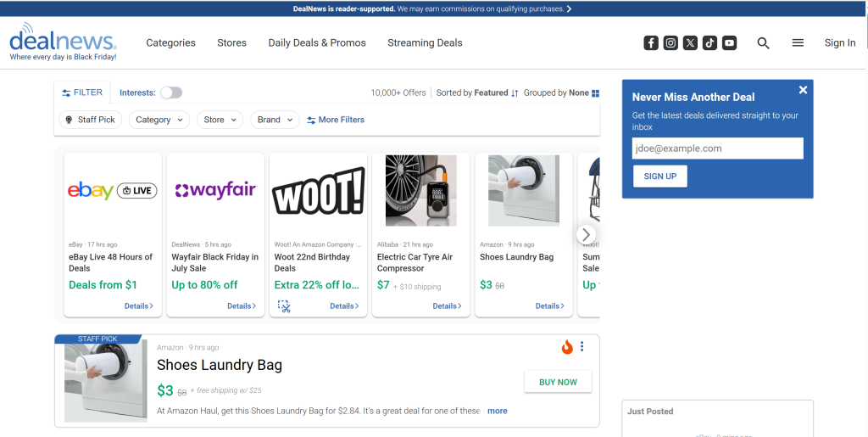Expand the Store dropdown
This screenshot has height=437, width=868.
(220, 120)
